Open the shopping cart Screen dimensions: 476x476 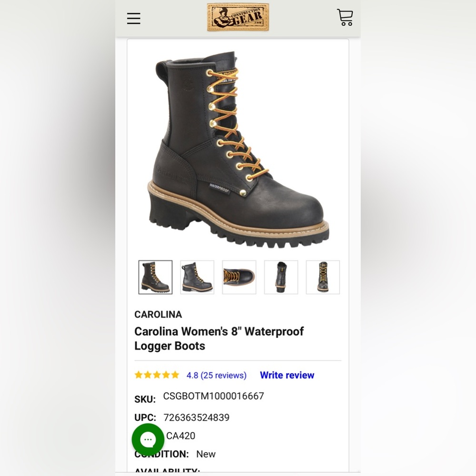[345, 18]
